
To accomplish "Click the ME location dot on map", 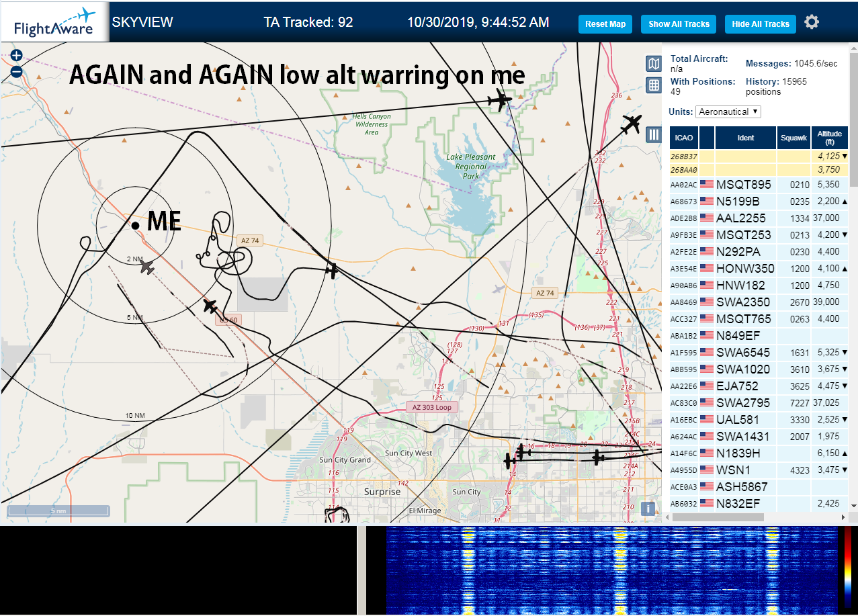I will point(135,226).
